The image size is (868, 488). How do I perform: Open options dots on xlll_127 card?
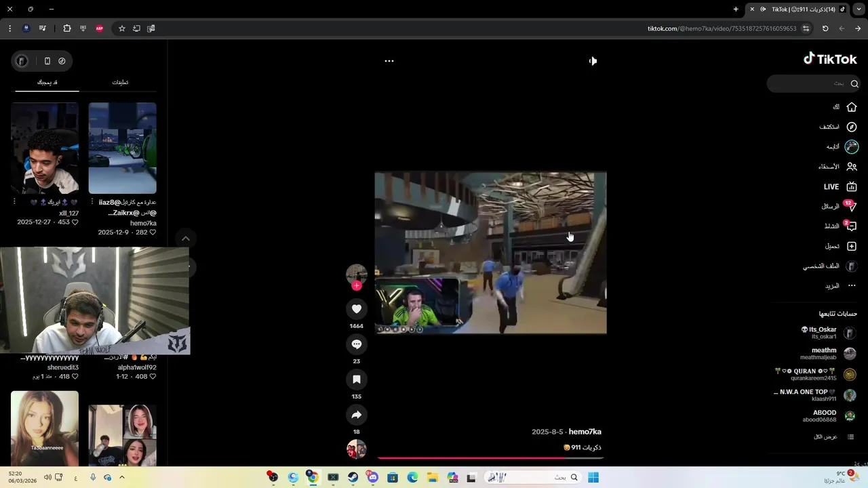(x=14, y=202)
